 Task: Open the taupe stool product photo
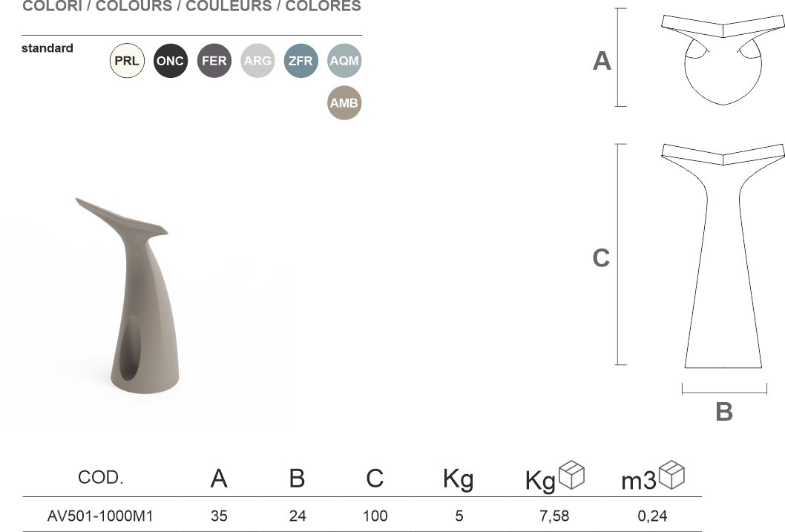pos(146,312)
